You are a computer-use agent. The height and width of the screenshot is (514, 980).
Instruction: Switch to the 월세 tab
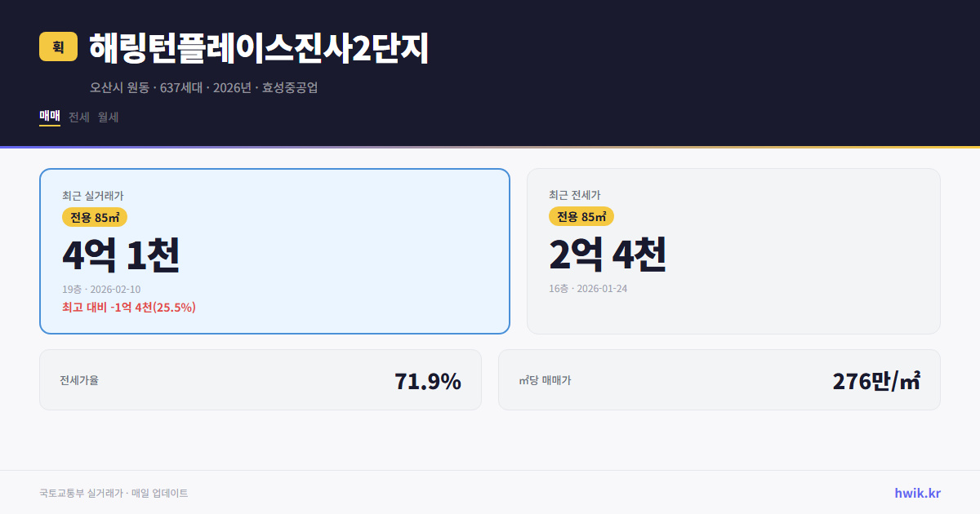tap(108, 117)
